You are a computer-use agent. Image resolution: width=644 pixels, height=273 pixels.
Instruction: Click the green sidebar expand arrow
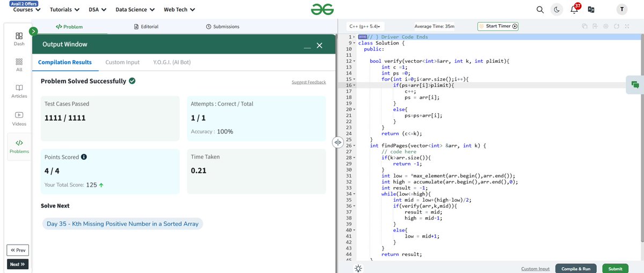[x=33, y=32]
